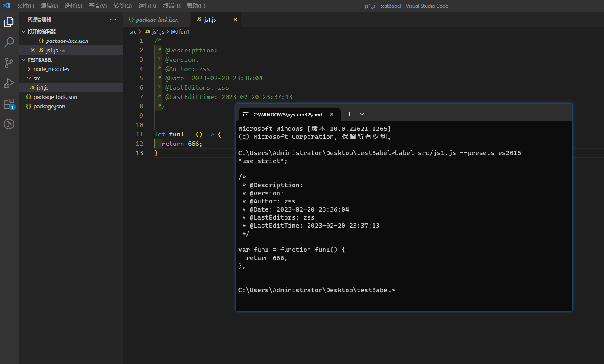Open the 转到(G) menu
Screen dimensions: 604x364
pyautogui.click(x=122, y=6)
